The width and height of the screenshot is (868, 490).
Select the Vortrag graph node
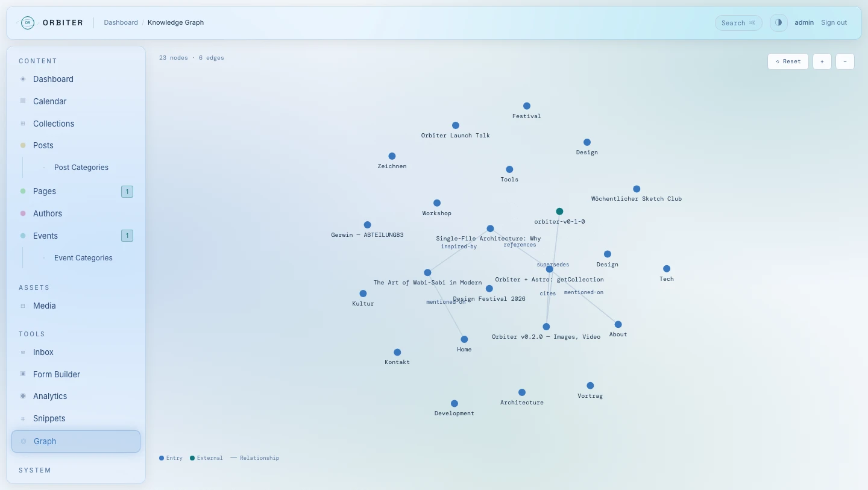pos(590,386)
